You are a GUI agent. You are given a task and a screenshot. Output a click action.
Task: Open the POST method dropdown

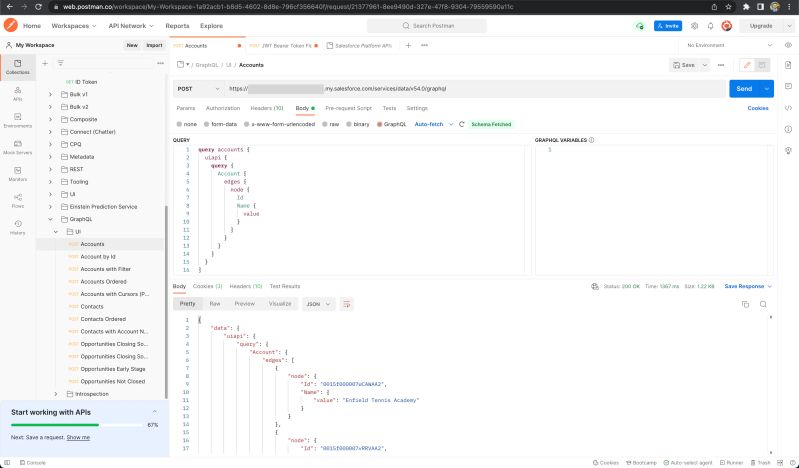click(x=198, y=89)
